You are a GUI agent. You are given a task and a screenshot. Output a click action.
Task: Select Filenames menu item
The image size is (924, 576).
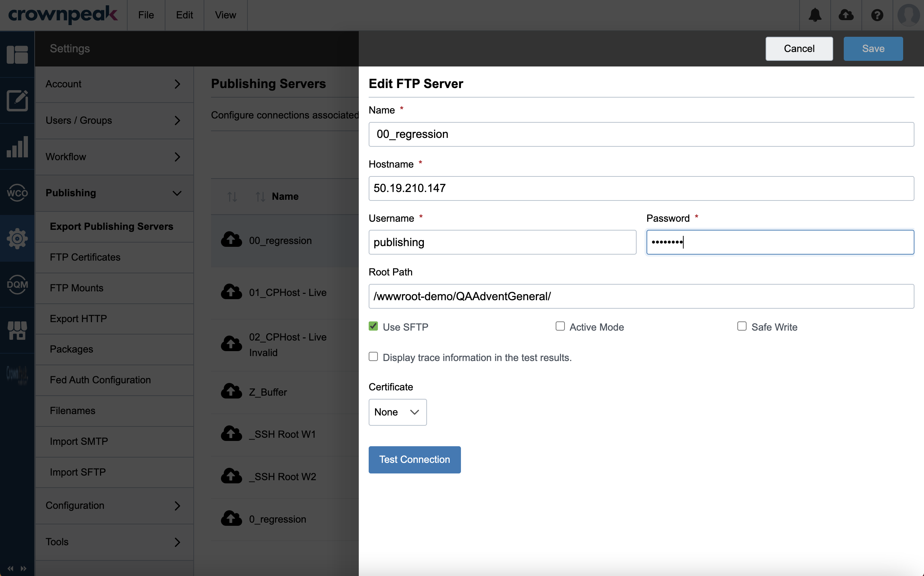[114, 411]
